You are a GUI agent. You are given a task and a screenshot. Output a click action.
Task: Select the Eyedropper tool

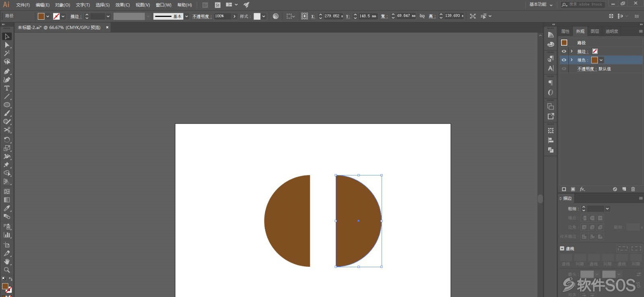click(x=7, y=208)
